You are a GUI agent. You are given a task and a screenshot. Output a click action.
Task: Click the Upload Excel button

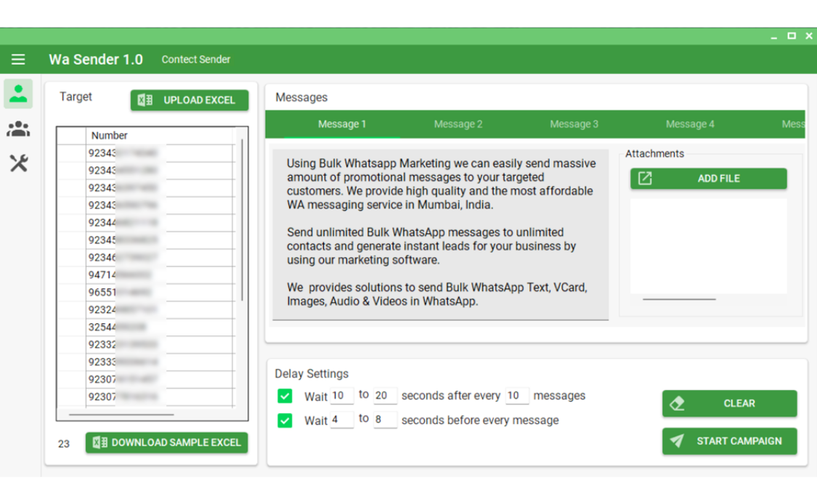coord(190,100)
